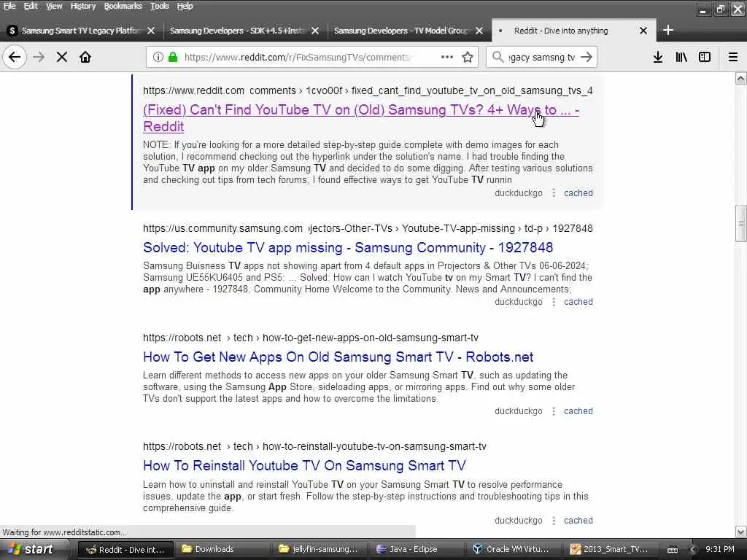Switch to Oracle VM VirtualBox taskbar window
Viewport: 747px width, 560px height.
tap(514, 549)
